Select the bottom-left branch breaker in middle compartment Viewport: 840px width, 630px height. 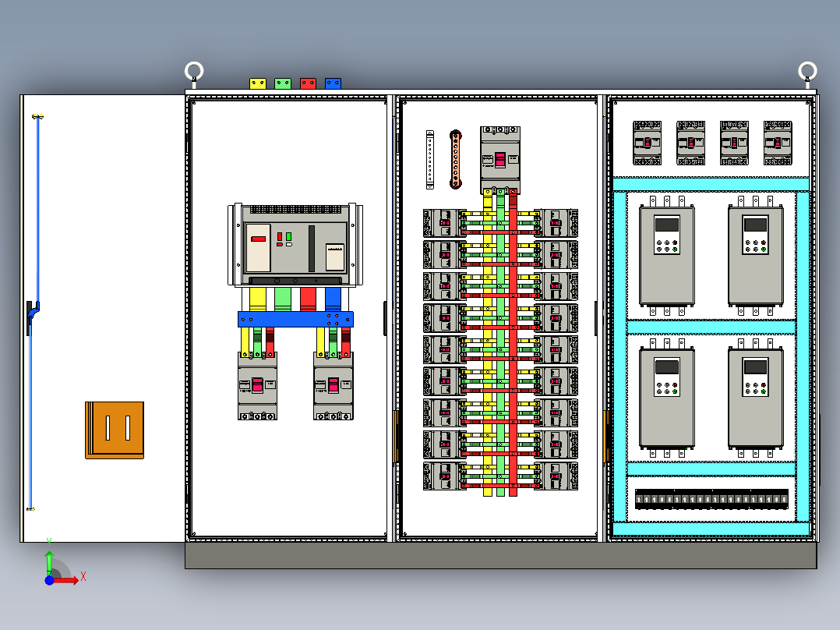pyautogui.click(x=444, y=476)
